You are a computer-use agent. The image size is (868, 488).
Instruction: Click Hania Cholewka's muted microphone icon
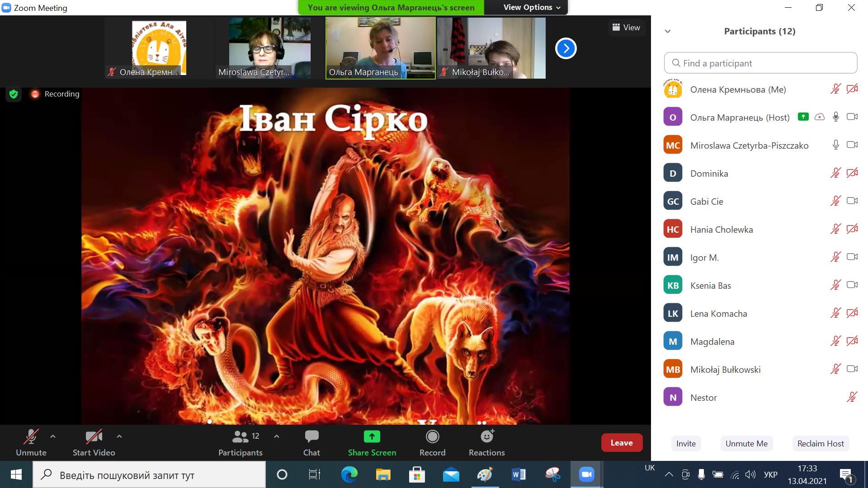click(835, 229)
